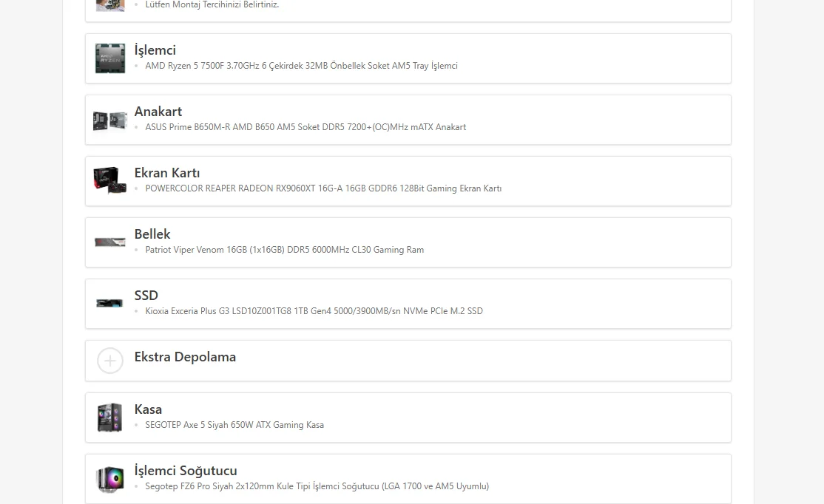
Task: Click the plus icon for Ekstra Depolama
Action: (x=110, y=361)
